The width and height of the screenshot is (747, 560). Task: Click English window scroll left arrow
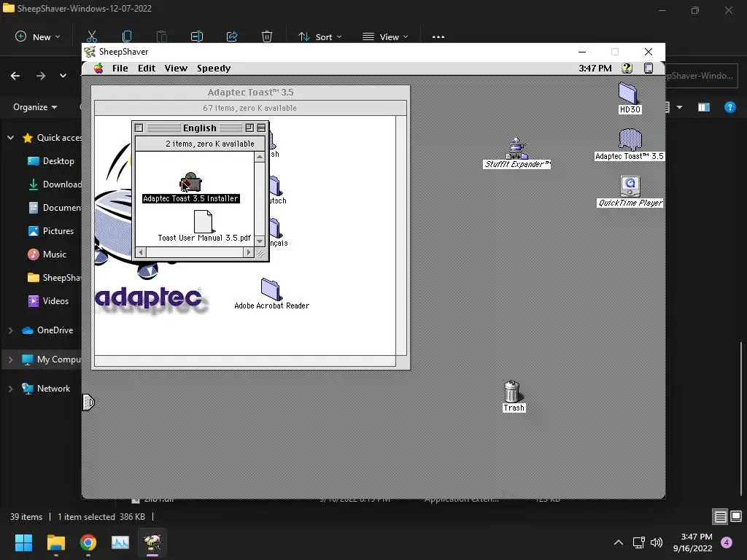pos(141,252)
